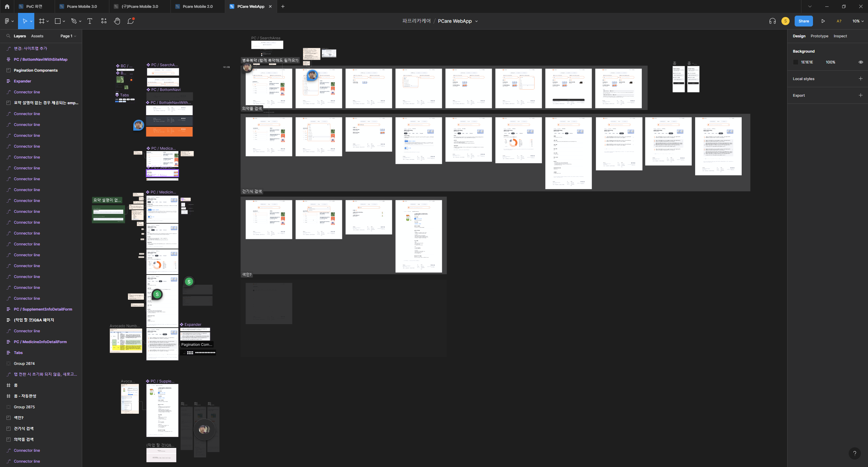Screen dimensions: 868x467
Task: Select the Text tool
Action: click(x=90, y=21)
